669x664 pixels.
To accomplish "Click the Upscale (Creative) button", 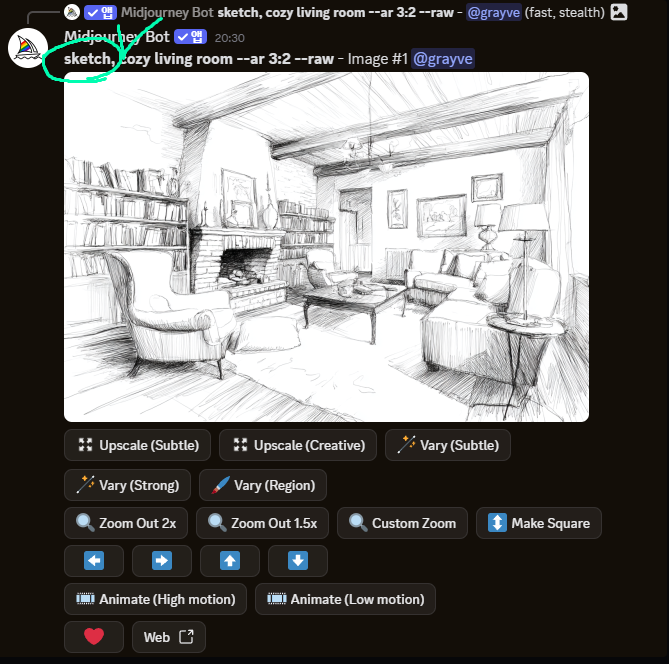I will (x=298, y=445).
